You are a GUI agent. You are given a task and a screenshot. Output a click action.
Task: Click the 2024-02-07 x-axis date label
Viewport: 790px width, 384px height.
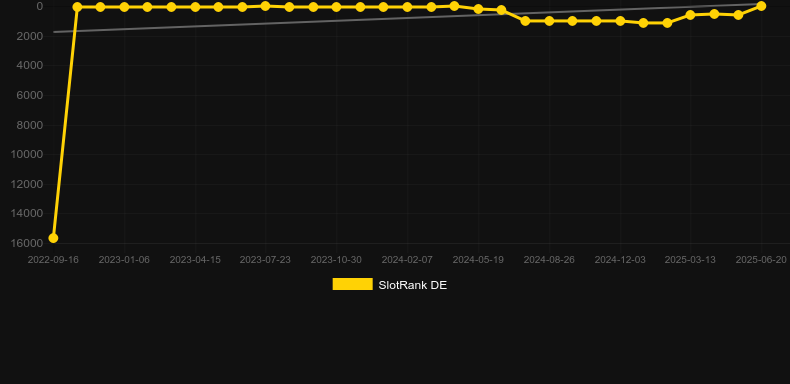tap(407, 260)
